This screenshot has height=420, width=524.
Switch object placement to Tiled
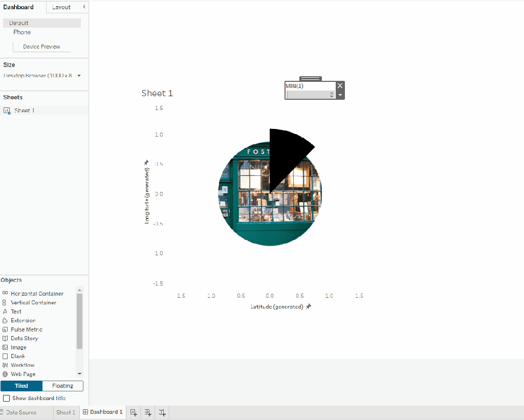pos(21,386)
